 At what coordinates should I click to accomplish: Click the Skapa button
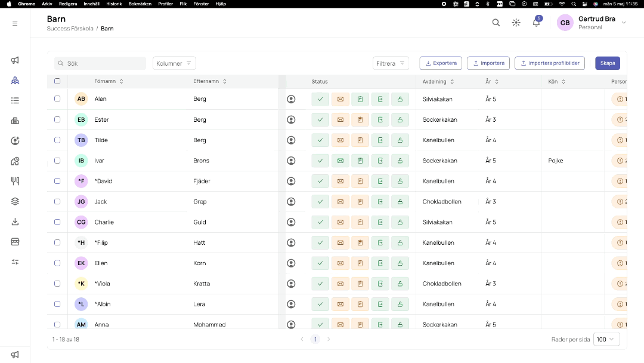coord(608,63)
